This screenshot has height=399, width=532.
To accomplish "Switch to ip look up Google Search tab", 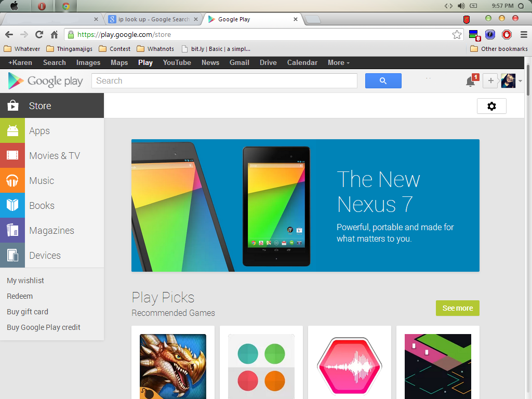I will tap(153, 19).
